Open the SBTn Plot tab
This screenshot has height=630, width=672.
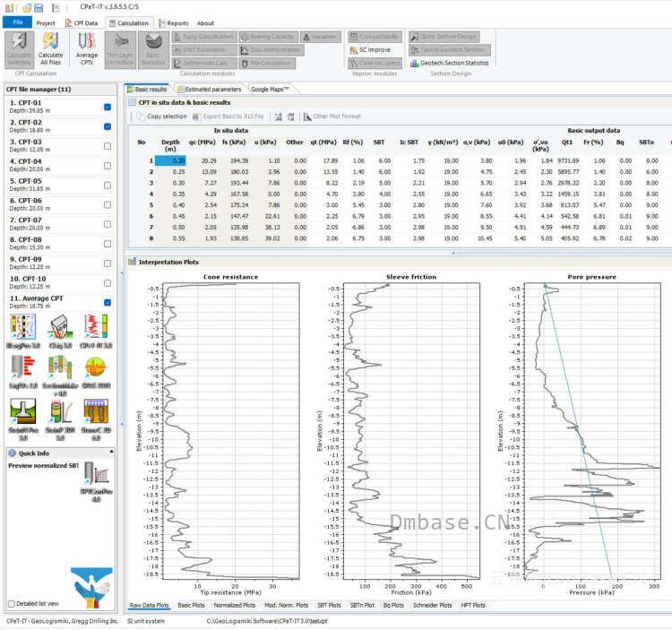point(362,605)
